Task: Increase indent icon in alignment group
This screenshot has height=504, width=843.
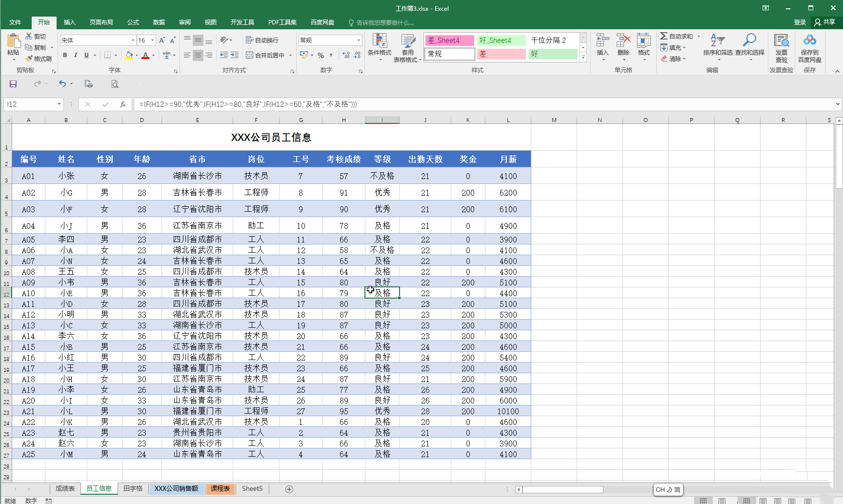Action: click(x=235, y=55)
